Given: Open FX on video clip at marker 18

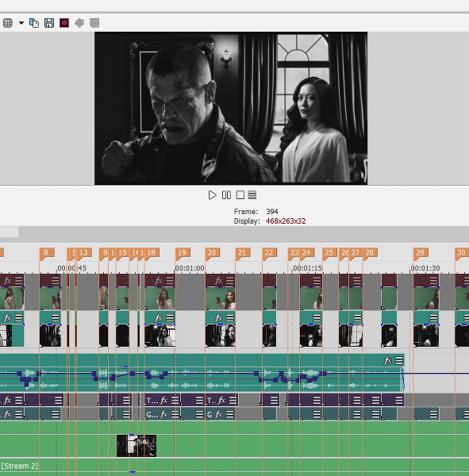Looking at the screenshot, I should point(158,281).
